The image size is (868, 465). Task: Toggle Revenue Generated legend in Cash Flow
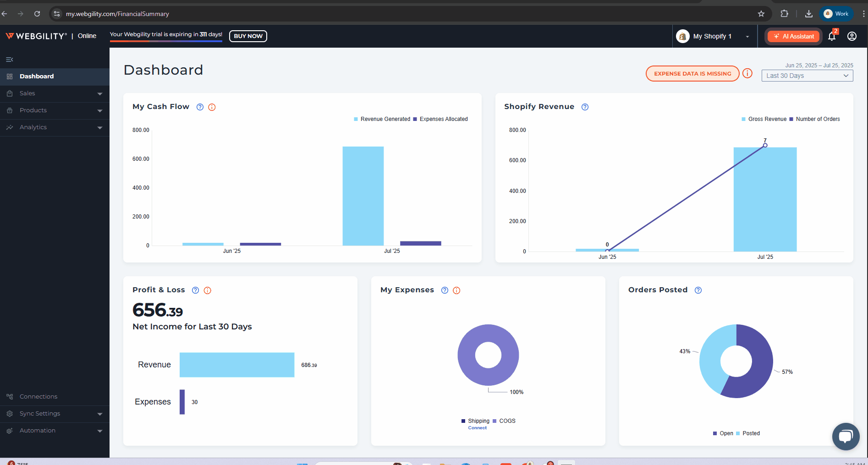[x=382, y=119]
